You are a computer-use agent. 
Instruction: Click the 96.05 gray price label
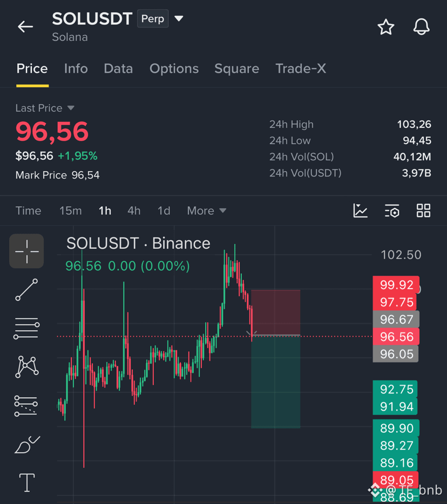396,354
